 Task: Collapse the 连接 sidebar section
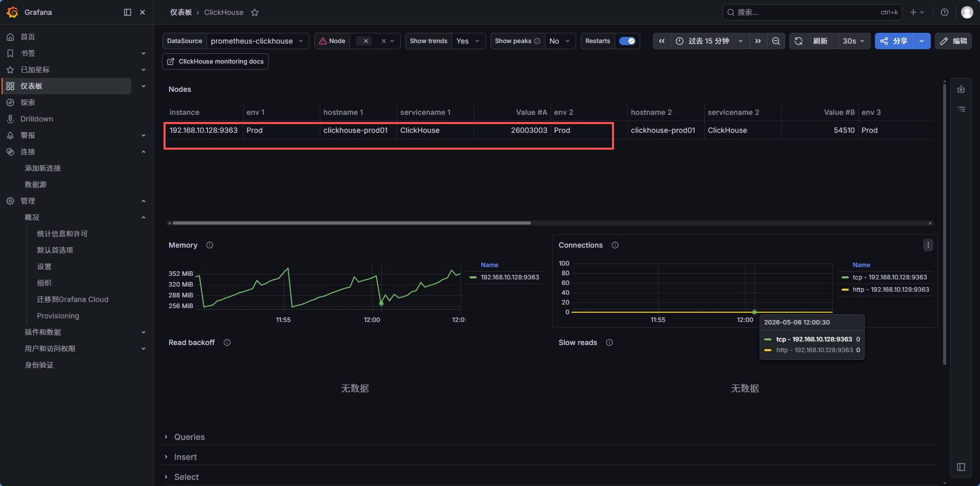(144, 152)
